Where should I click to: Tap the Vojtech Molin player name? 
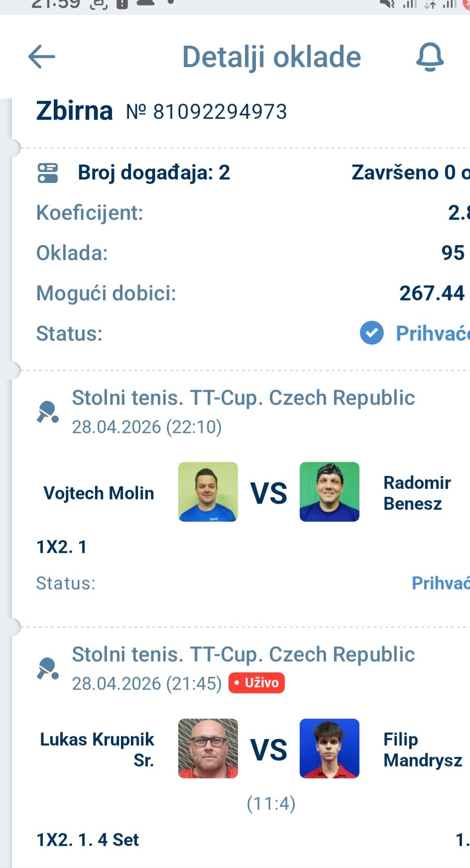99,493
